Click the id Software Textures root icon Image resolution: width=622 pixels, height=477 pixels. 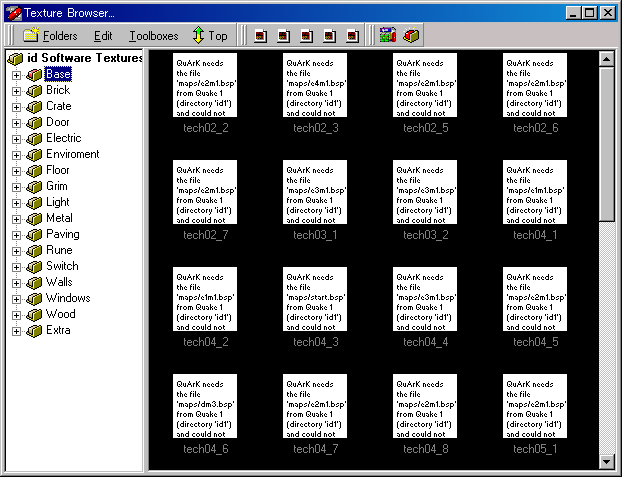pos(15,59)
